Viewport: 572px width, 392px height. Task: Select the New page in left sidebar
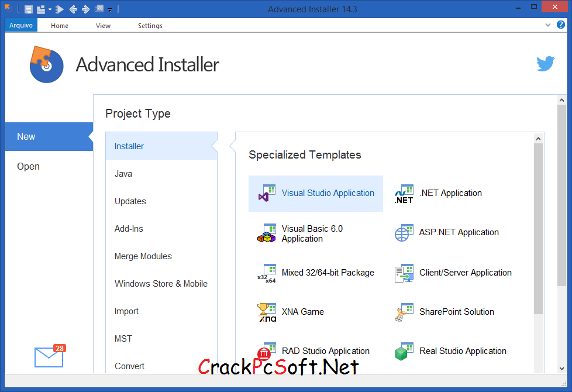(49, 136)
